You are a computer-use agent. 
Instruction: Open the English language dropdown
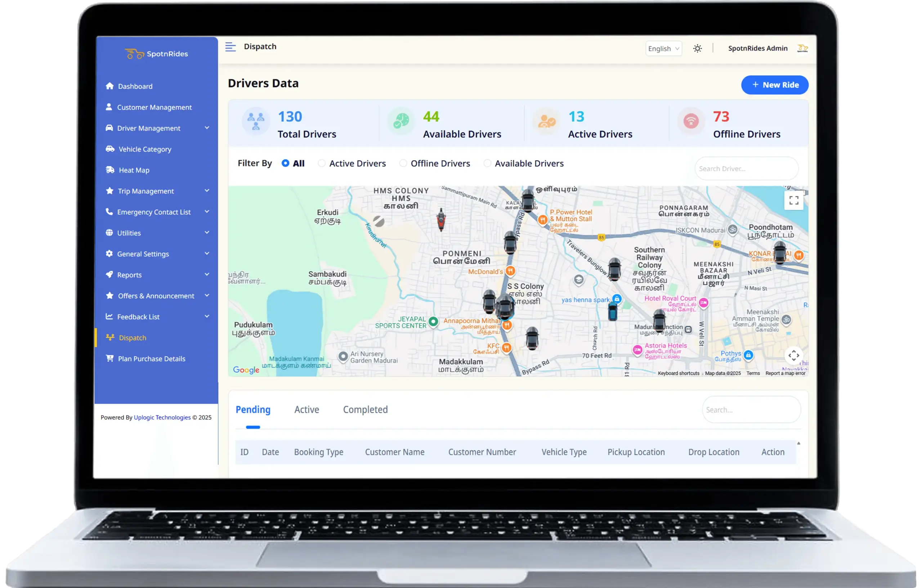click(x=663, y=48)
